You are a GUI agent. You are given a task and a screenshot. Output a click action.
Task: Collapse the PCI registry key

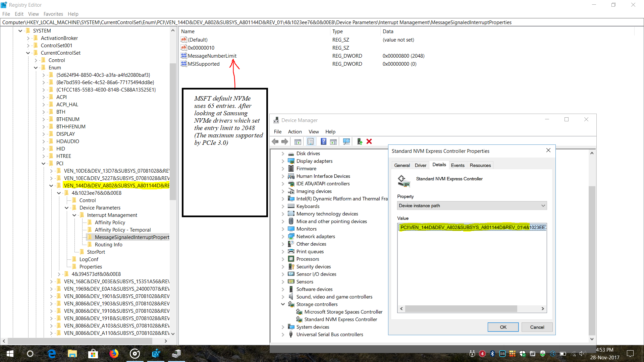(x=44, y=163)
